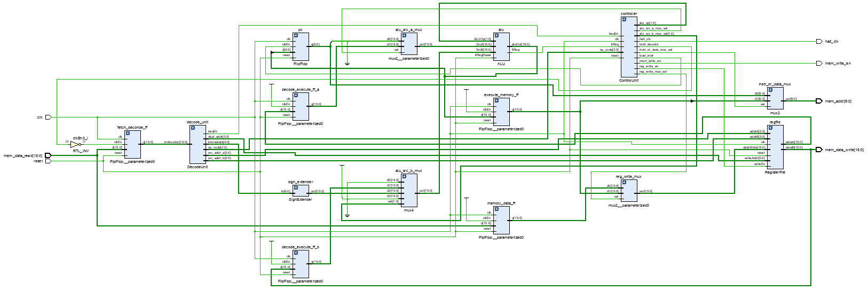Click the 'instr_or_data_mux' instance name
Viewport: 868px width, 298px height.
click(x=775, y=84)
